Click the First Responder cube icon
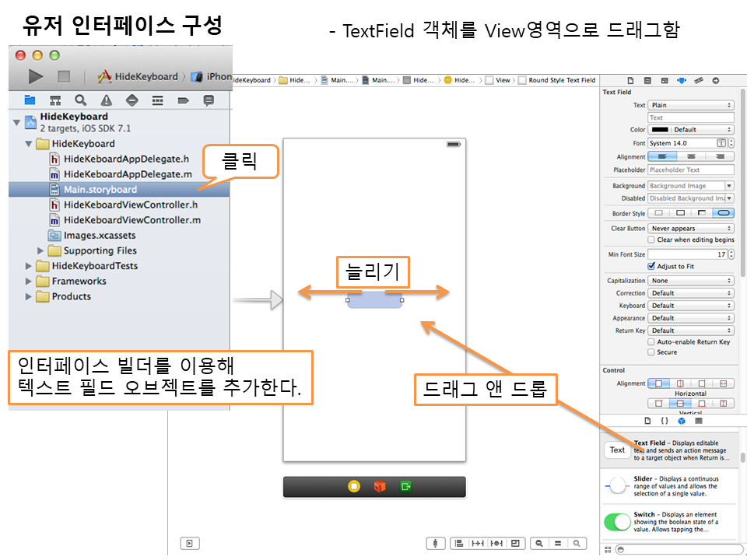 [x=380, y=487]
